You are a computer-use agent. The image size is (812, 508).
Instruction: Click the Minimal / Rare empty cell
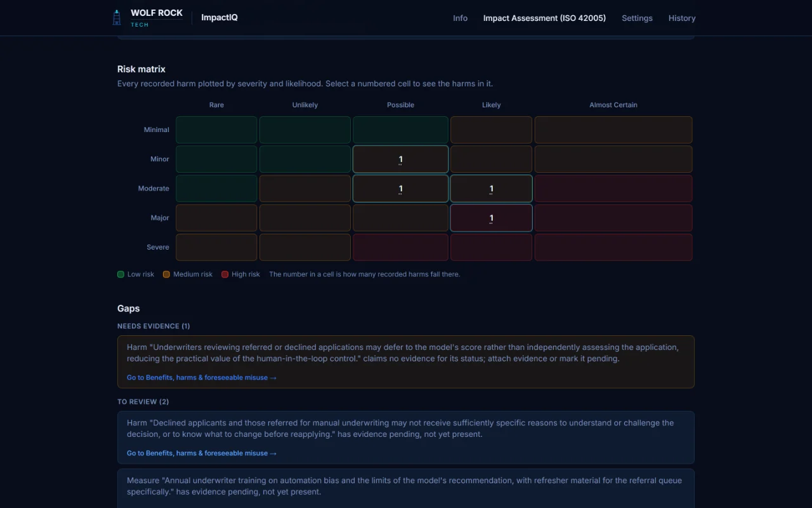tap(216, 130)
